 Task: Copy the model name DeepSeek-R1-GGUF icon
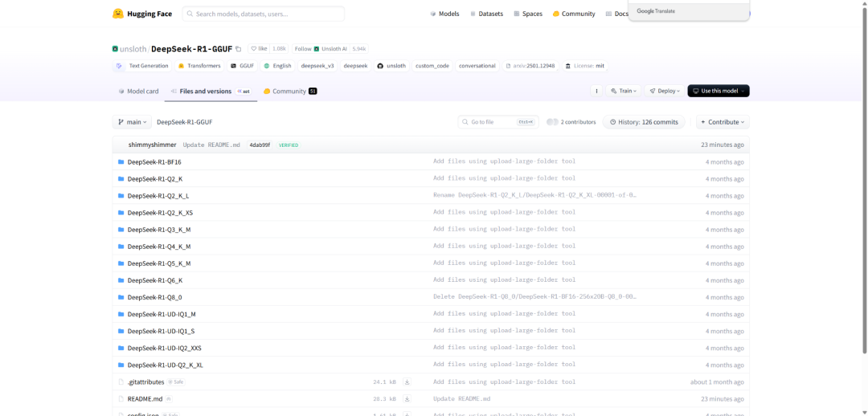[239, 49]
